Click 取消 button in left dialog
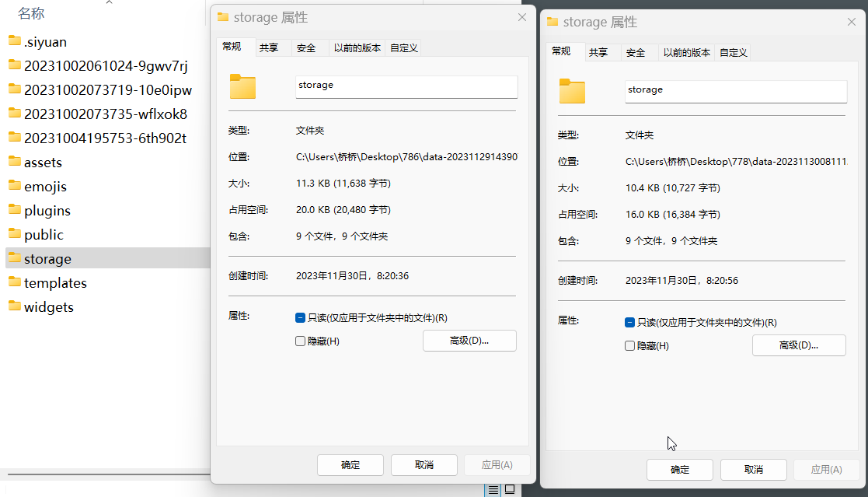868x497 pixels. 424,465
